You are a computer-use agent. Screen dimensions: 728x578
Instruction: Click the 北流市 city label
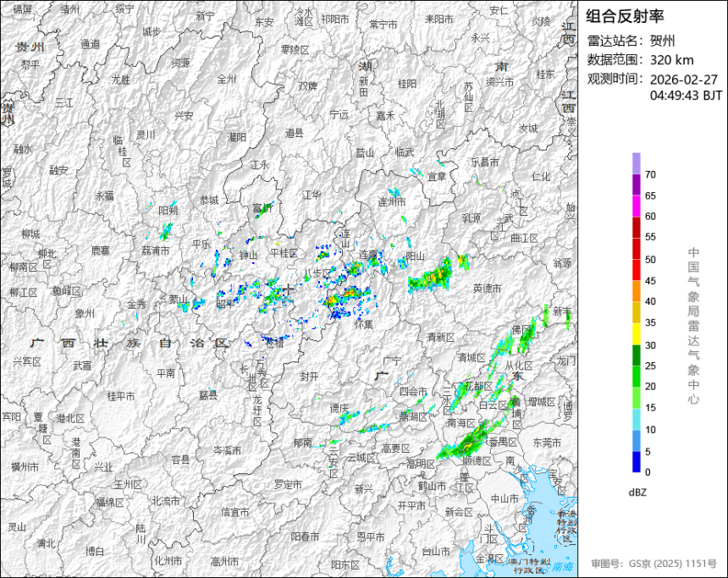(166, 501)
